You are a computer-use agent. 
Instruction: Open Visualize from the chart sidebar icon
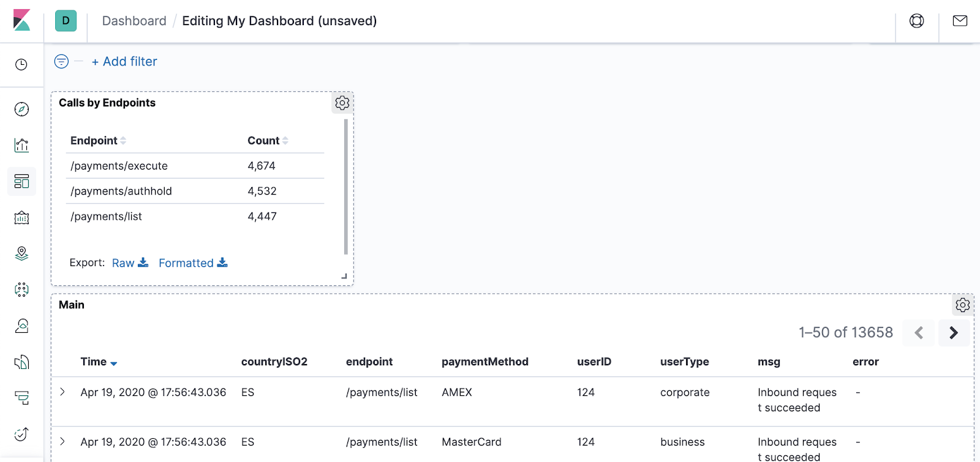[21, 145]
